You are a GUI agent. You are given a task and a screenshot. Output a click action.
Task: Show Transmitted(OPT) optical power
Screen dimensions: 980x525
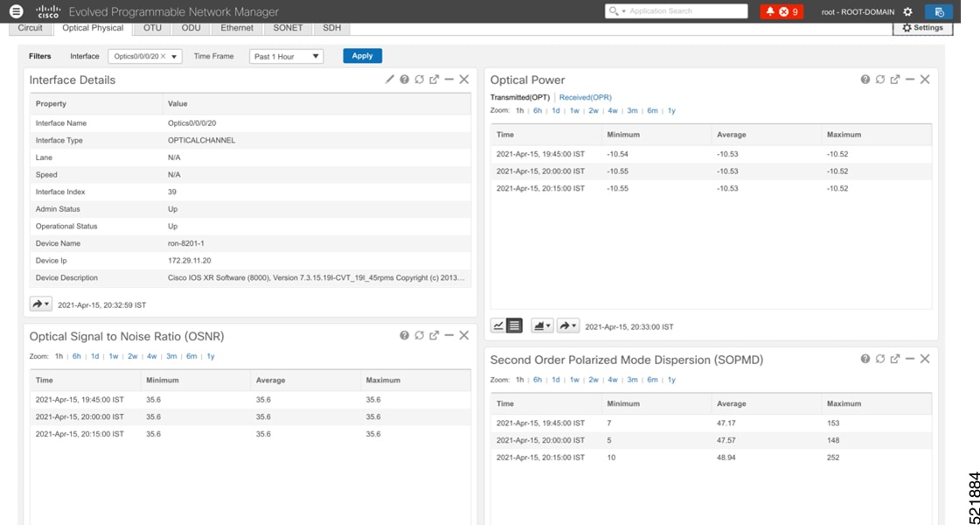(520, 97)
